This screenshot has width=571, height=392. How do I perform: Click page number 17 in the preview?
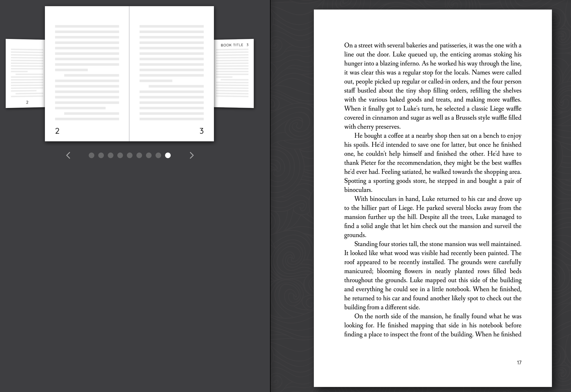pyautogui.click(x=519, y=363)
